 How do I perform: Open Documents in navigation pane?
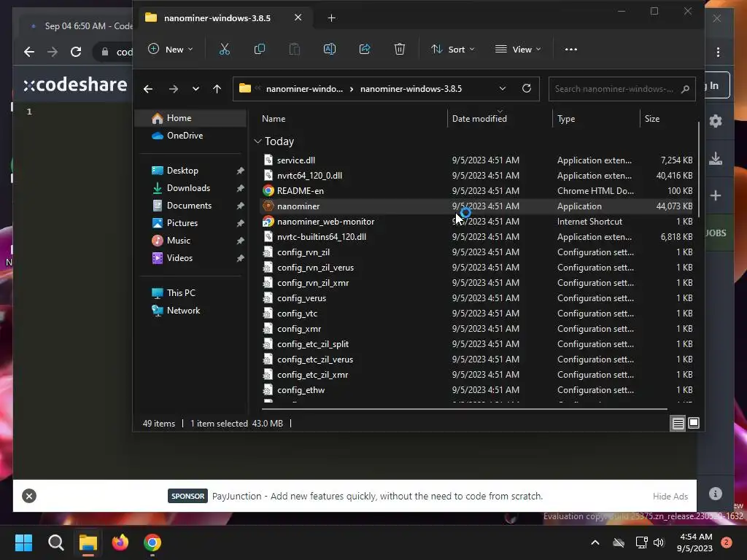pyautogui.click(x=190, y=206)
